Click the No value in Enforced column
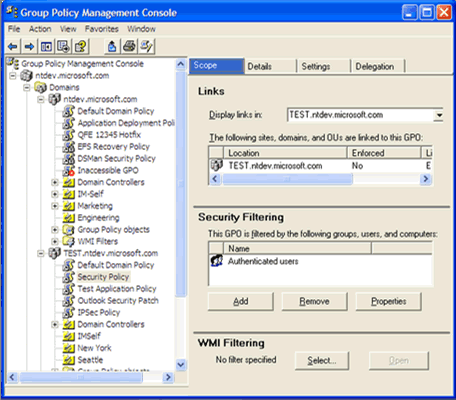This screenshot has height=400, width=456. coord(357,166)
